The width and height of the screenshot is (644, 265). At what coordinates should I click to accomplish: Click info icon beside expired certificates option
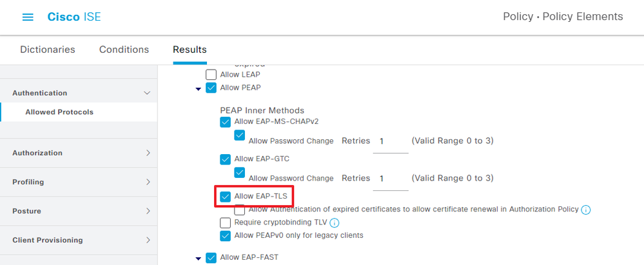pos(586,210)
